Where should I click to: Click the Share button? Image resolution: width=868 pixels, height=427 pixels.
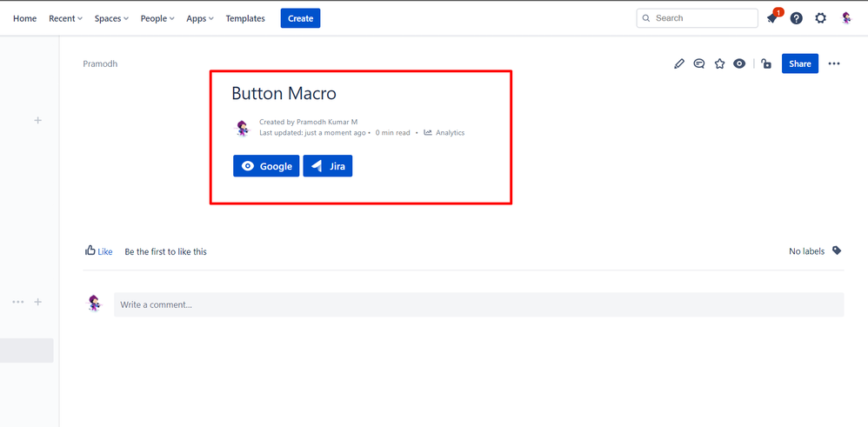pyautogui.click(x=800, y=63)
